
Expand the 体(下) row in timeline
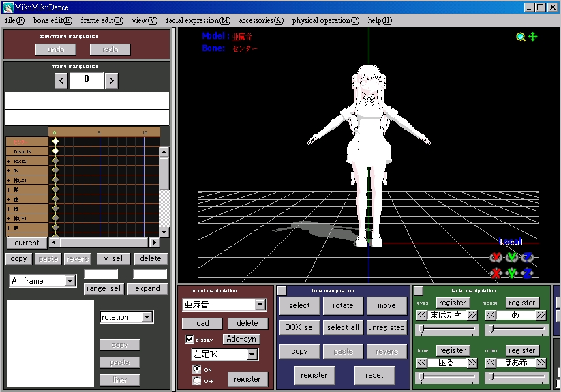click(x=9, y=219)
